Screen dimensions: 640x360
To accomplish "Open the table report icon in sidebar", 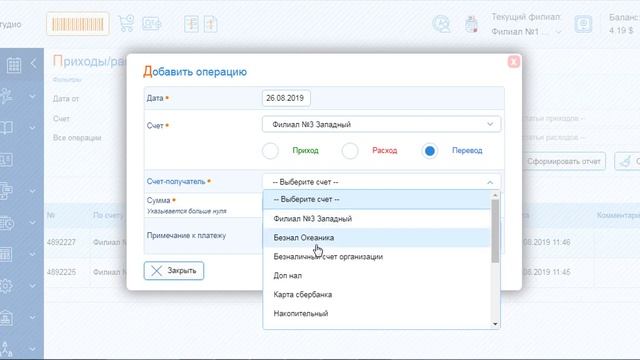I will [6, 254].
